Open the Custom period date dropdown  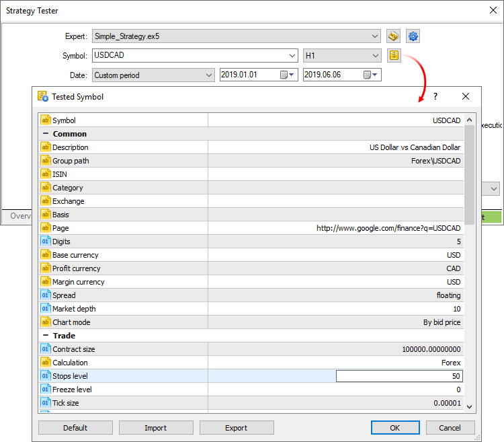(x=208, y=75)
